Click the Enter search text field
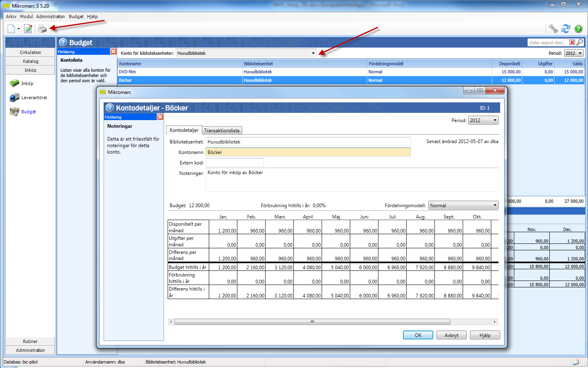The height and width of the screenshot is (368, 588). 548,42
